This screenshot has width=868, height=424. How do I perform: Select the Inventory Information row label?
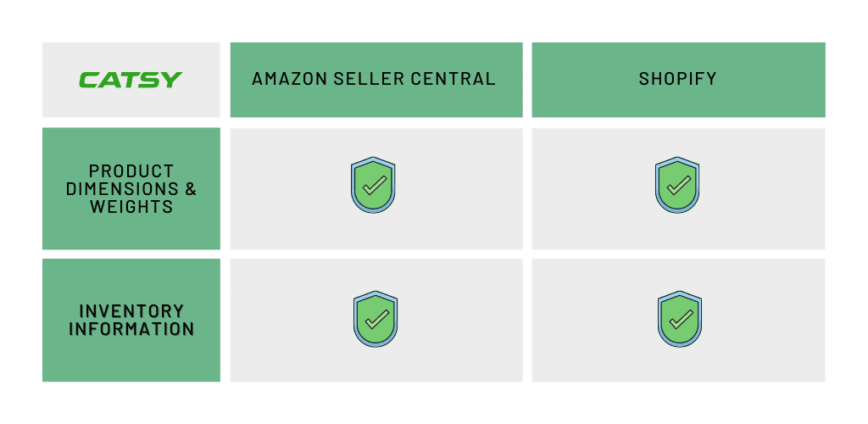[x=131, y=320]
